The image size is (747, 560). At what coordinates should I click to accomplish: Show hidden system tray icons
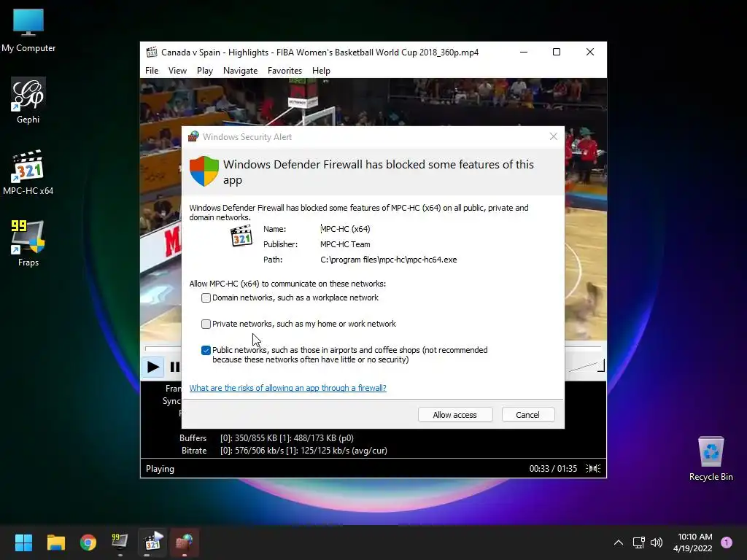[x=619, y=542]
